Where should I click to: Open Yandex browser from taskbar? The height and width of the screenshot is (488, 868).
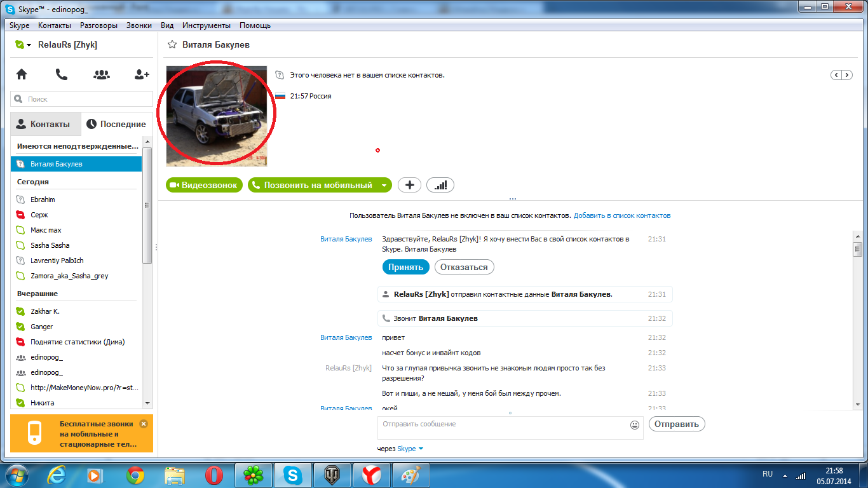(372, 475)
